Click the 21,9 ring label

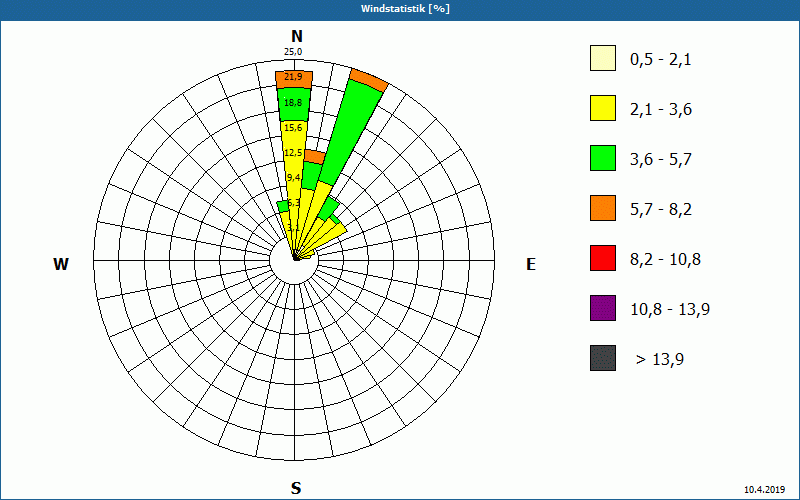click(293, 77)
